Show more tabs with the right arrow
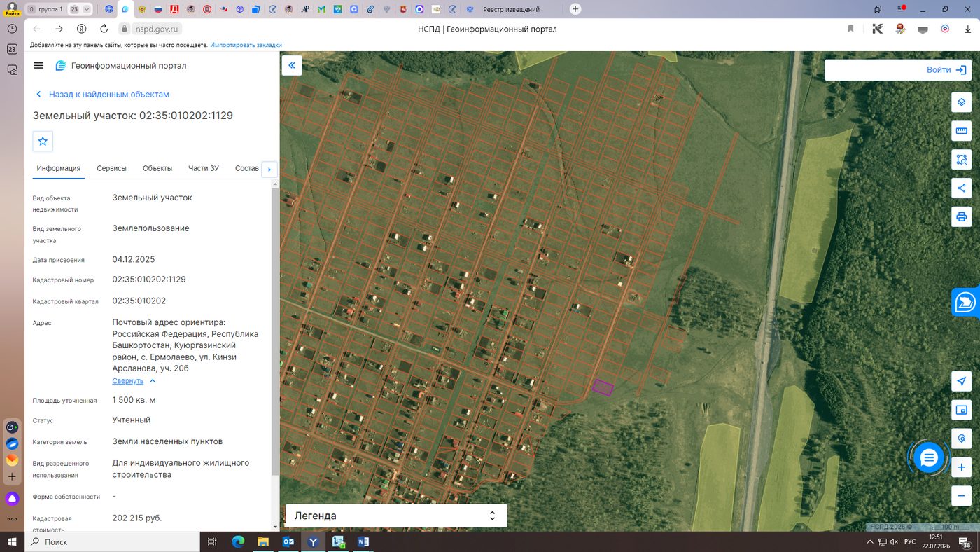The image size is (980, 552). point(269,169)
